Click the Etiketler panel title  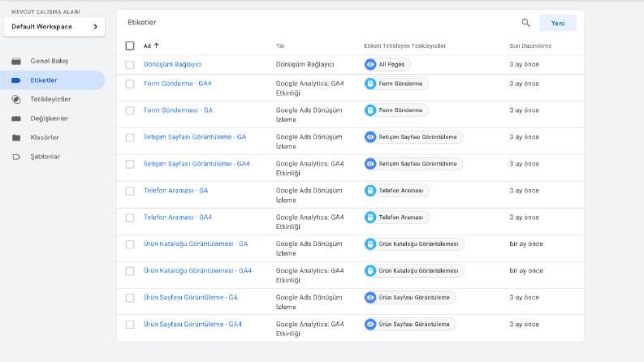tap(141, 23)
